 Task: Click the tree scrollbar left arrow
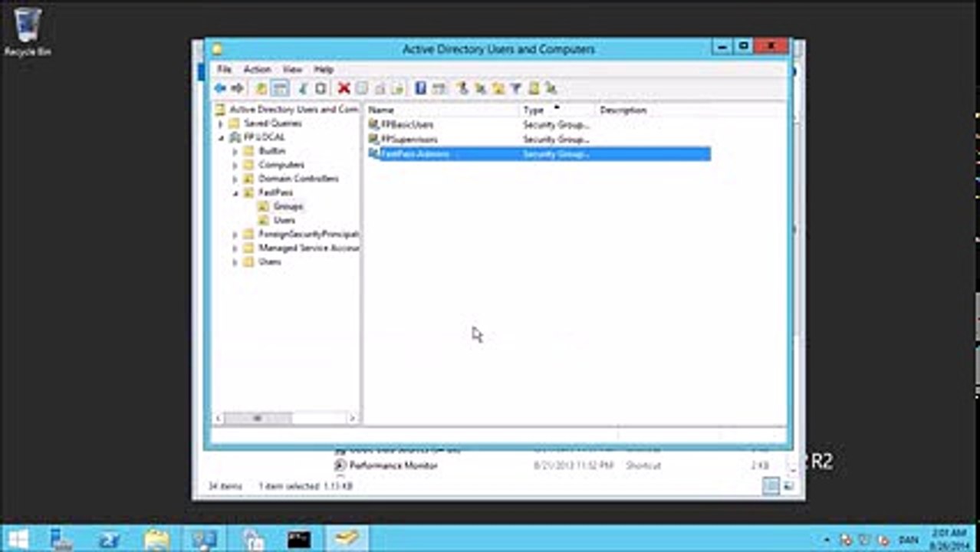[219, 418]
